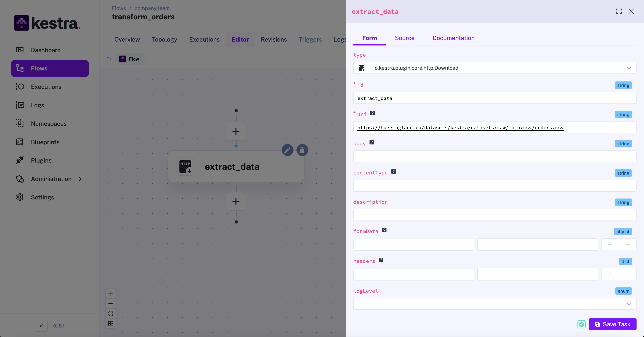Add a headers entry with plus button

point(610,274)
